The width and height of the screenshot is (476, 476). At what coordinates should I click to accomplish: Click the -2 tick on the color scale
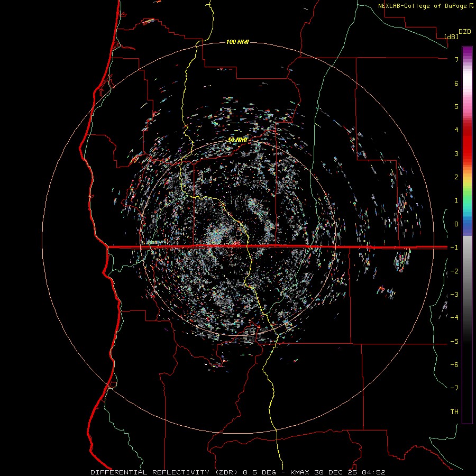tap(454, 271)
